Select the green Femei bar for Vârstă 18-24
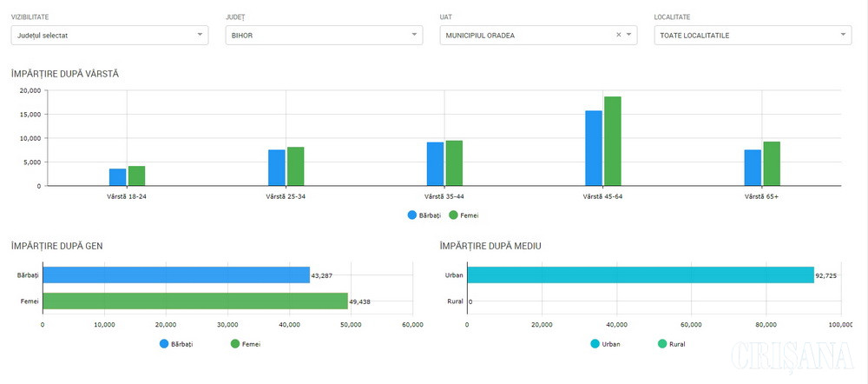Viewport: 868px width, 384px height. 136,175
